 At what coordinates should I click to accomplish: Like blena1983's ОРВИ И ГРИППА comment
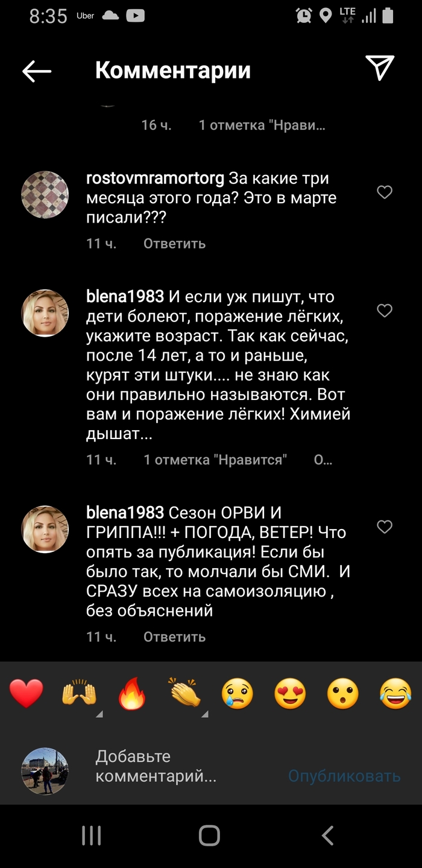384,527
